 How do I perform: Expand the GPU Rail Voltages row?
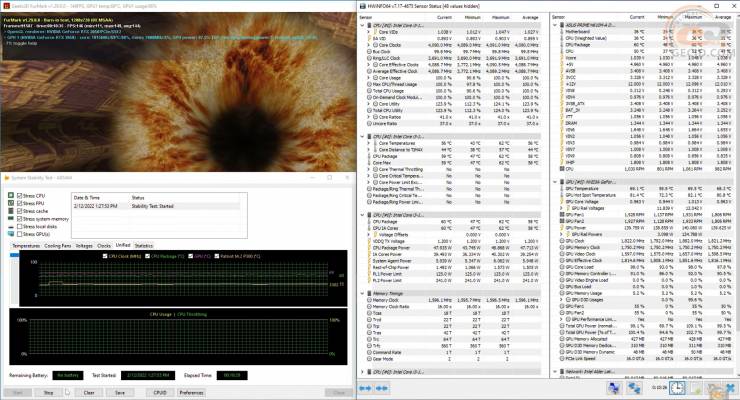tap(562, 208)
